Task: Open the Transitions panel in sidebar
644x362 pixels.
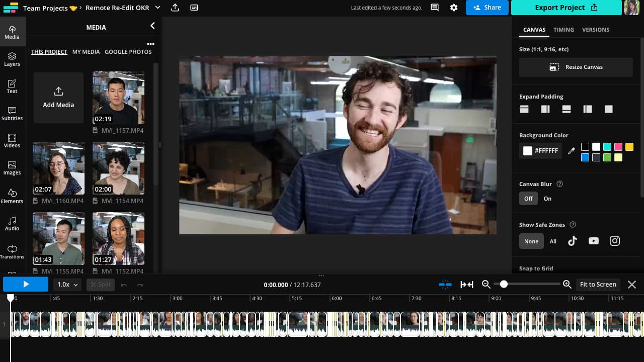Action: click(x=12, y=252)
